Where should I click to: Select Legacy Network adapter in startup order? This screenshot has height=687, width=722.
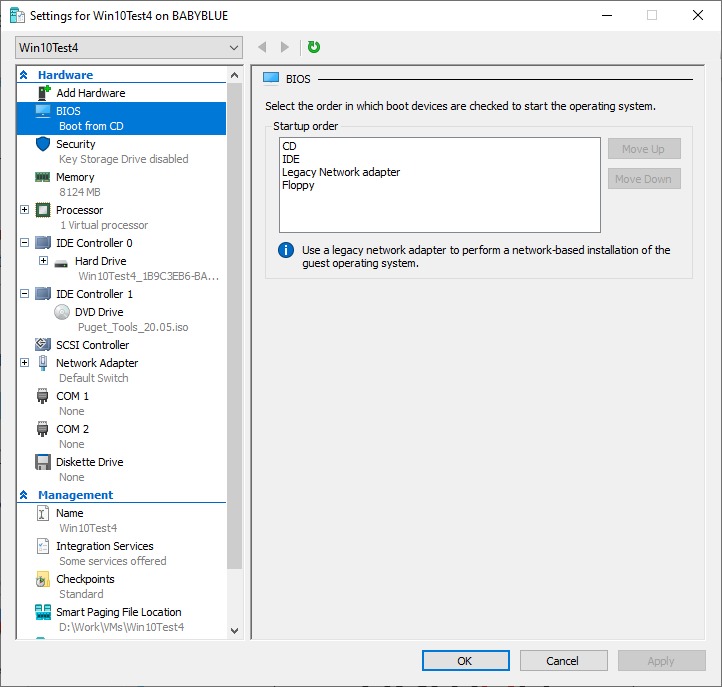(x=341, y=172)
